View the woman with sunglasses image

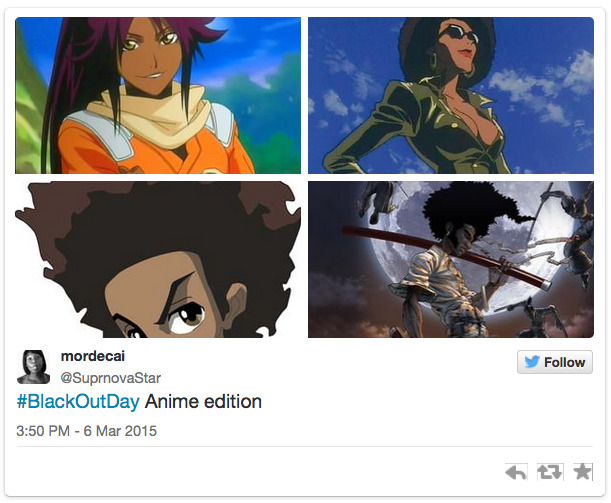click(x=451, y=95)
